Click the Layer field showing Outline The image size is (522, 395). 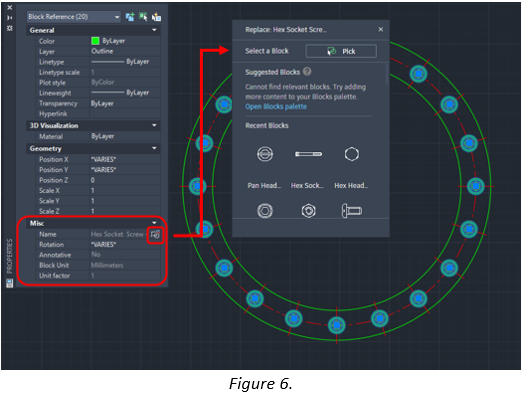(125, 51)
